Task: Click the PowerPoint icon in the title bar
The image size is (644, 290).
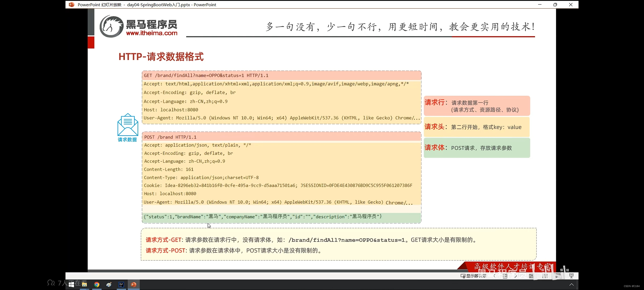Action: pyautogui.click(x=71, y=5)
